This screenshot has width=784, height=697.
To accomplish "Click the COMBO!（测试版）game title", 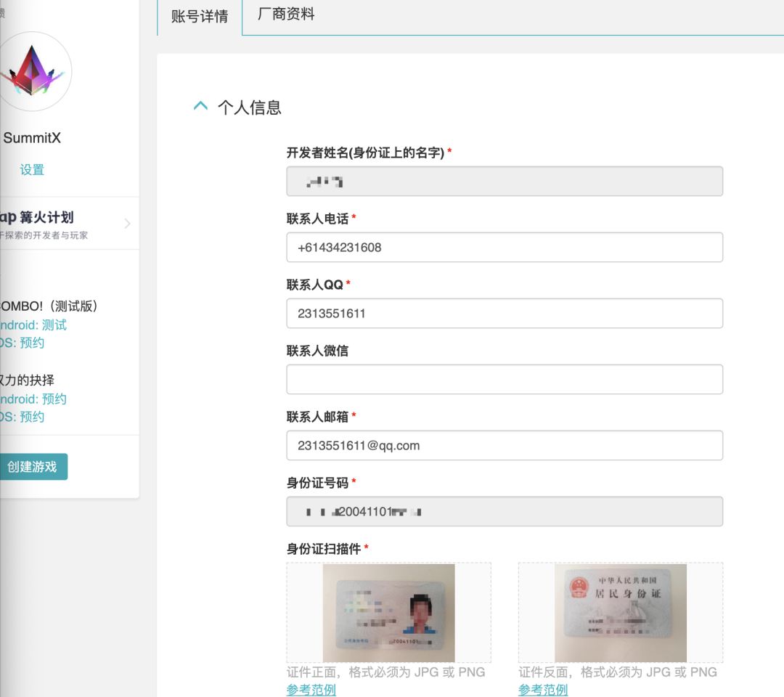I will 49,306.
